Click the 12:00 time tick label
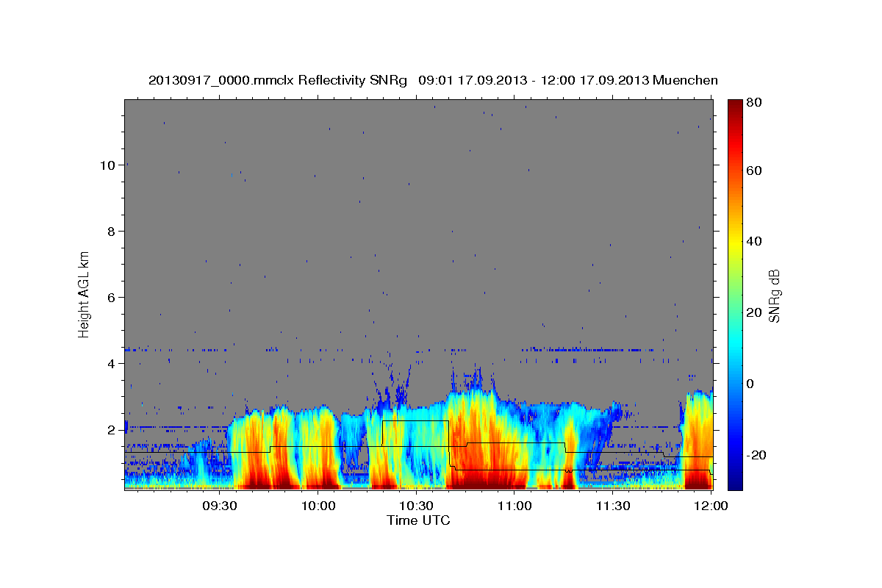 point(711,506)
